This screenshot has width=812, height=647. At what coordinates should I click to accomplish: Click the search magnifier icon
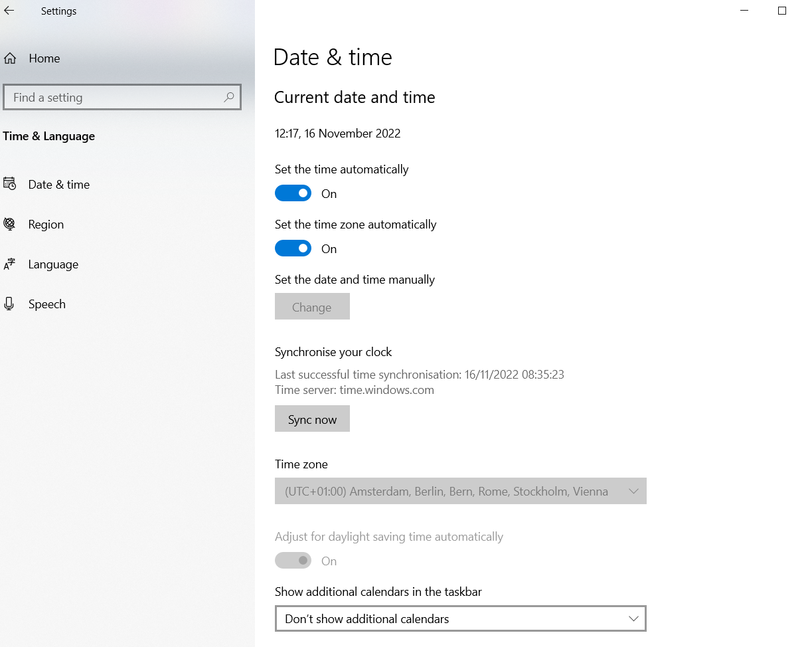tap(228, 97)
